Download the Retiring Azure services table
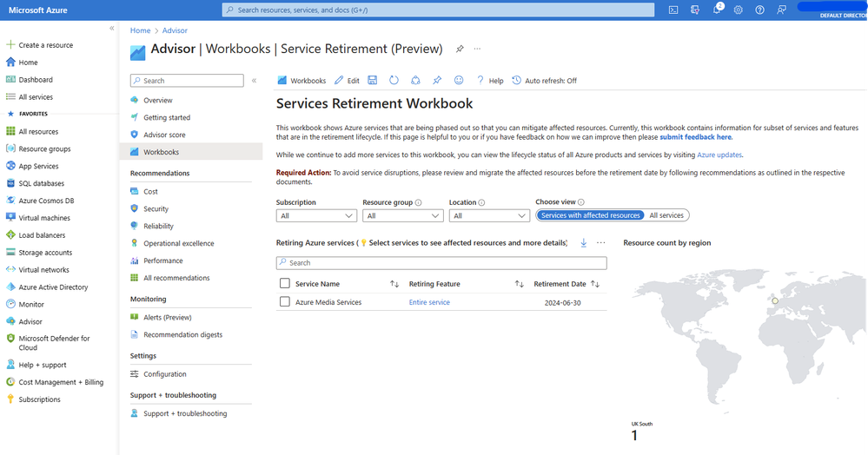This screenshot has width=868, height=455. (x=584, y=242)
